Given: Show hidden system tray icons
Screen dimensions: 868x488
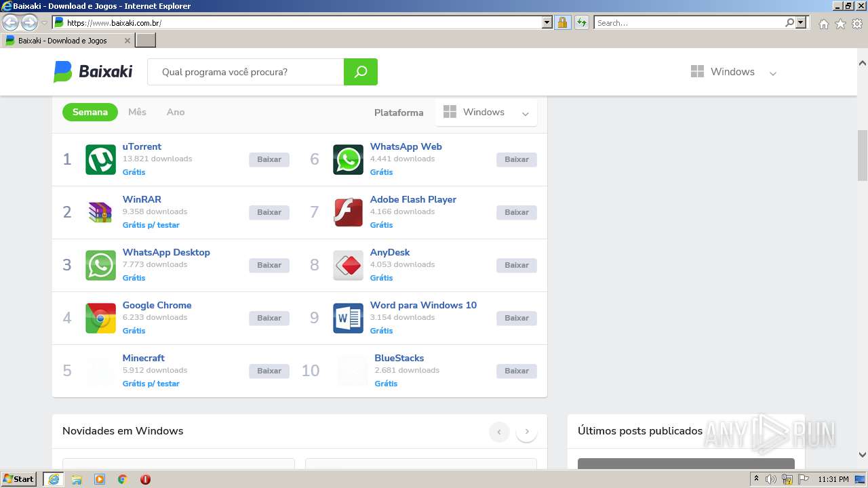Looking at the screenshot, I should click(756, 479).
